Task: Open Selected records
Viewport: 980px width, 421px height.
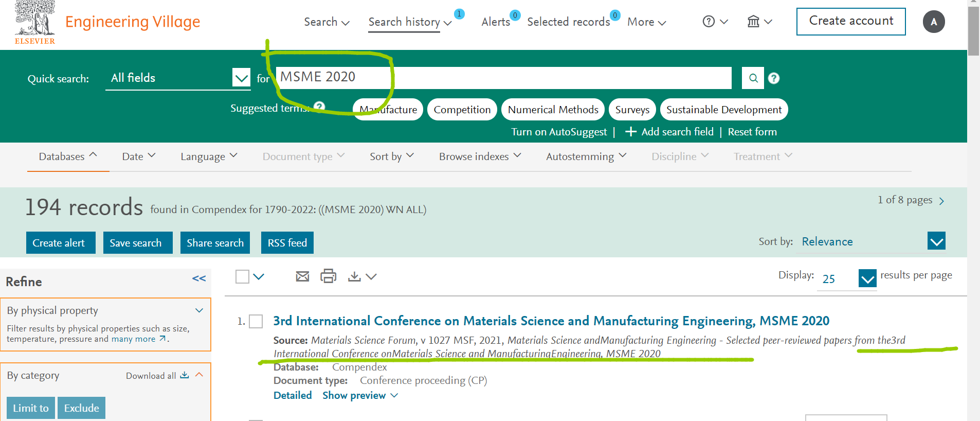Action: tap(568, 22)
